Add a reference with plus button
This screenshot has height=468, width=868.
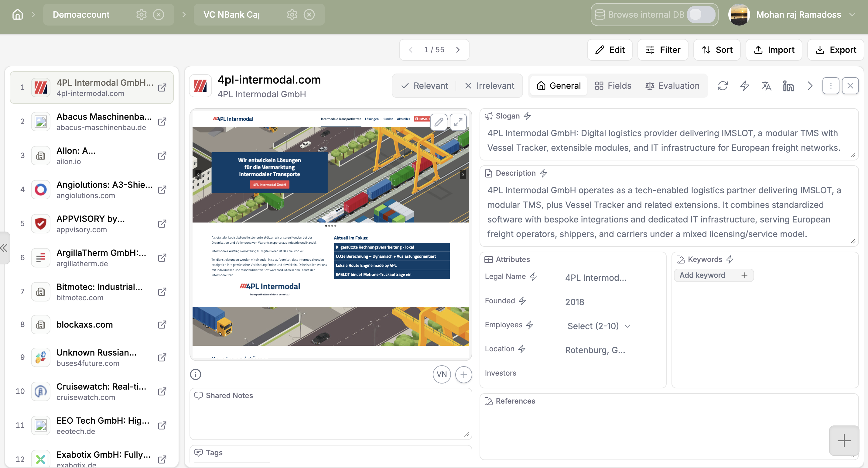844,440
